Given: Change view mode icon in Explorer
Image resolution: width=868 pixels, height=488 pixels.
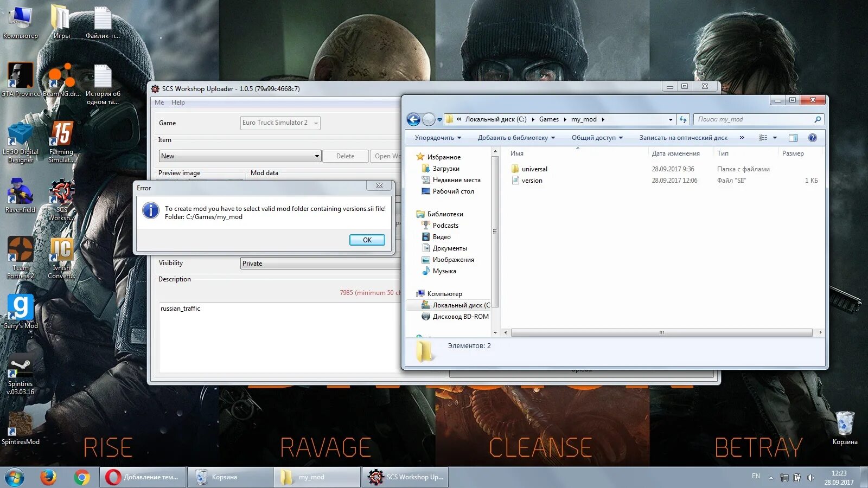Looking at the screenshot, I should [763, 138].
